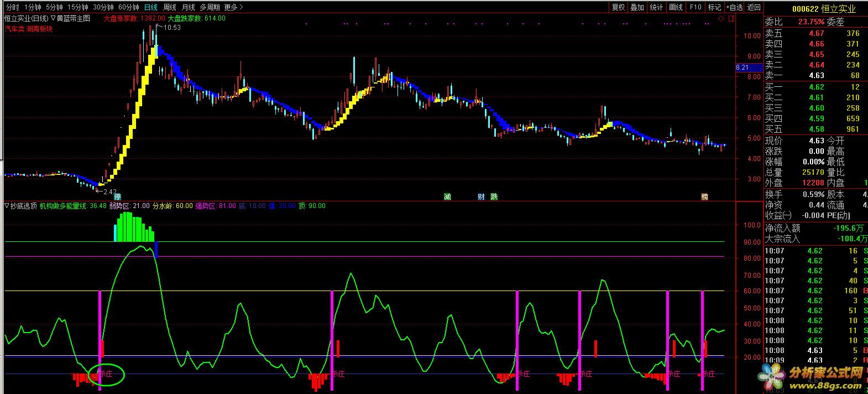Viewport: 868px width, 394px height.
Task: Select the 卖一 4.63 order row
Action: click(x=816, y=75)
